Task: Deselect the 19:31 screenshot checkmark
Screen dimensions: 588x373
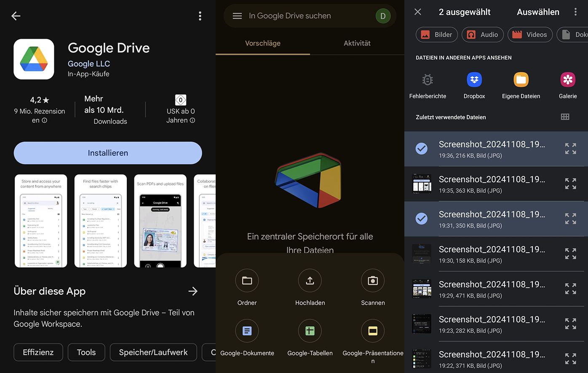Action: [x=422, y=218]
